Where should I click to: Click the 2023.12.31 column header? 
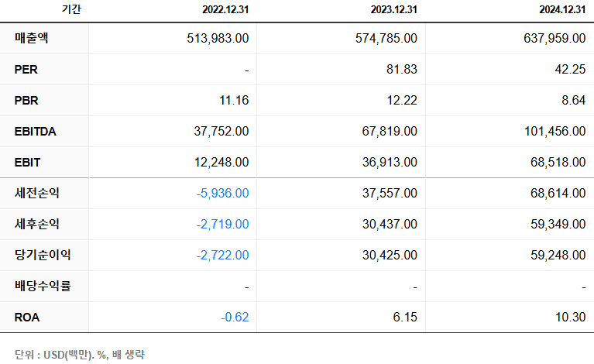394,9
